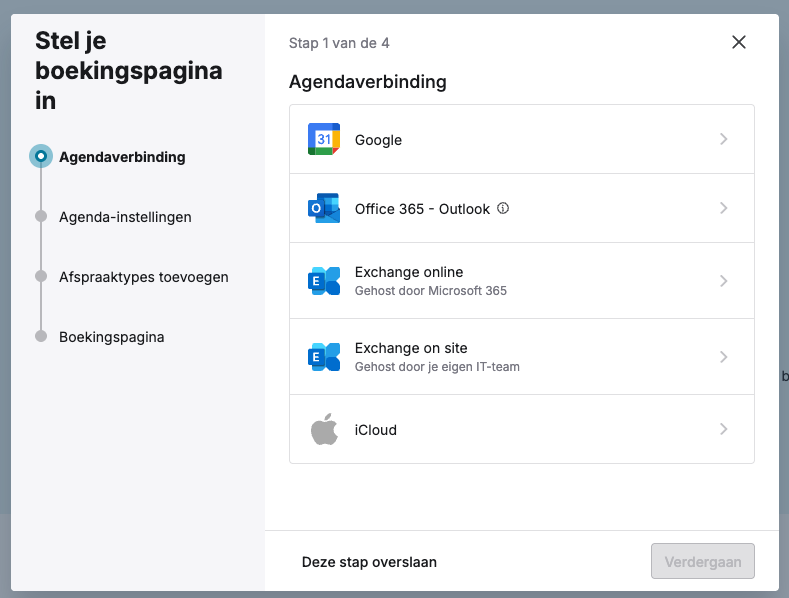789x598 pixels.
Task: Go to the Boekingspagina step
Action: pos(111,337)
